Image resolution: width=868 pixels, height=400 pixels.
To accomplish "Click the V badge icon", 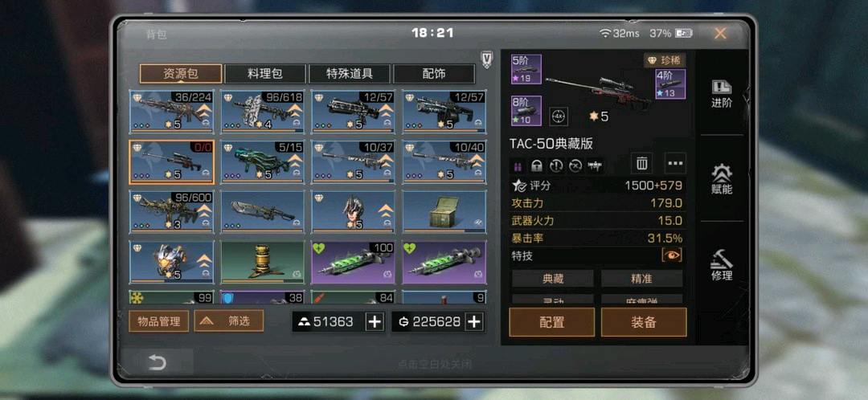I will point(486,59).
